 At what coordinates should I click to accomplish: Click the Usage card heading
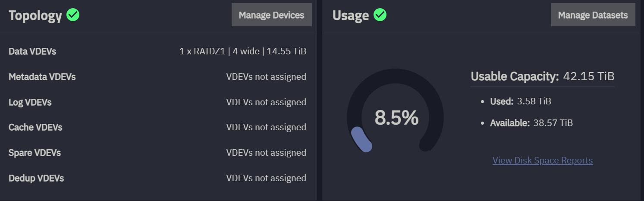tap(350, 16)
